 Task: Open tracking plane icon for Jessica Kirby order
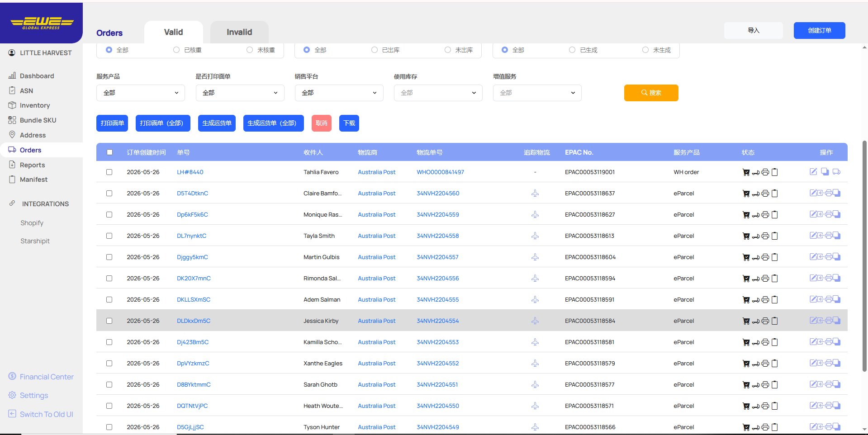tap(535, 321)
